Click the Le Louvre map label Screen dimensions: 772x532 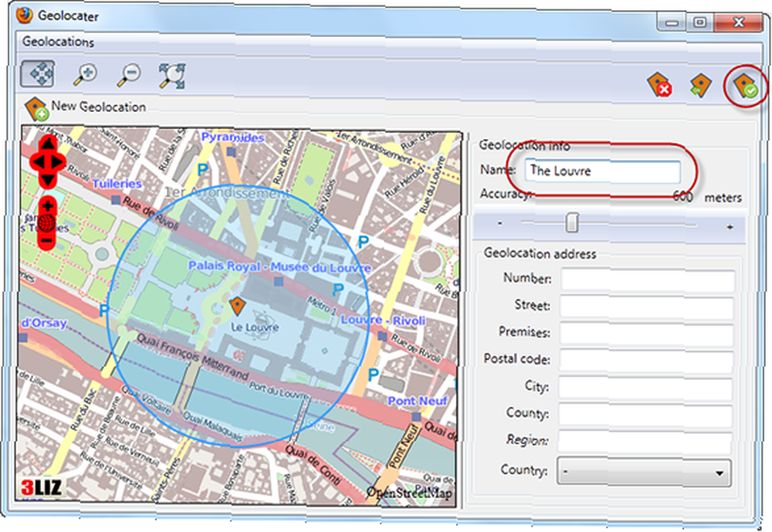coord(255,327)
